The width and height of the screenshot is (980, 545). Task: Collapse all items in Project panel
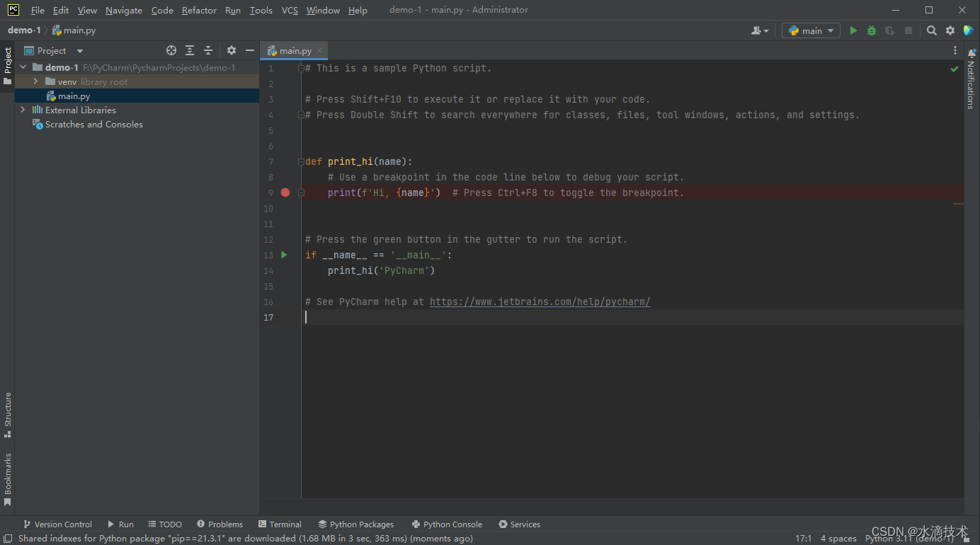(x=208, y=50)
